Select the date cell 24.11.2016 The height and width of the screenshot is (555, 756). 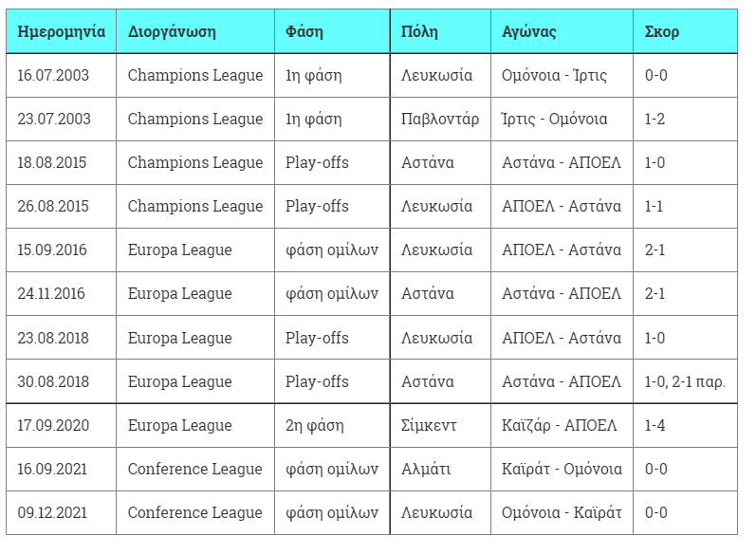(x=51, y=294)
